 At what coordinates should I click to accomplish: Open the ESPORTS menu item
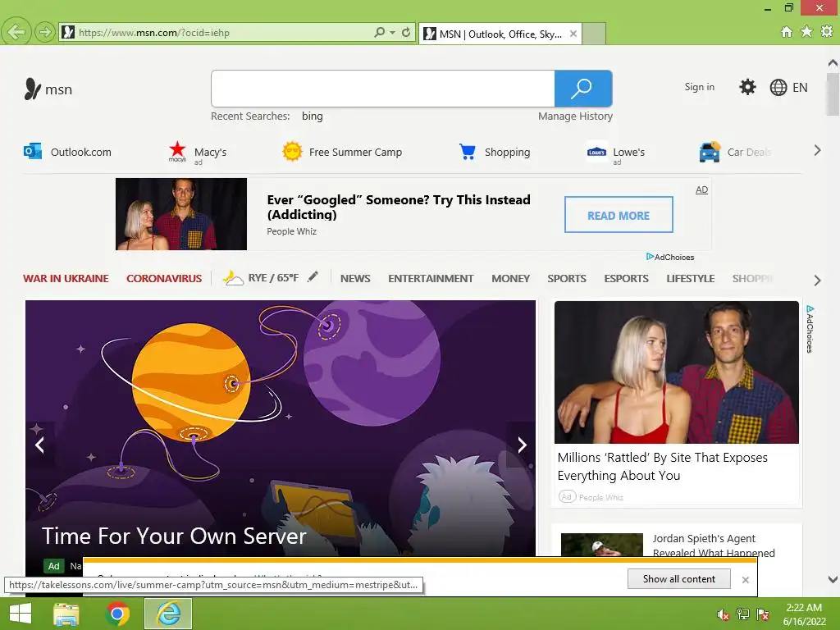[626, 279]
